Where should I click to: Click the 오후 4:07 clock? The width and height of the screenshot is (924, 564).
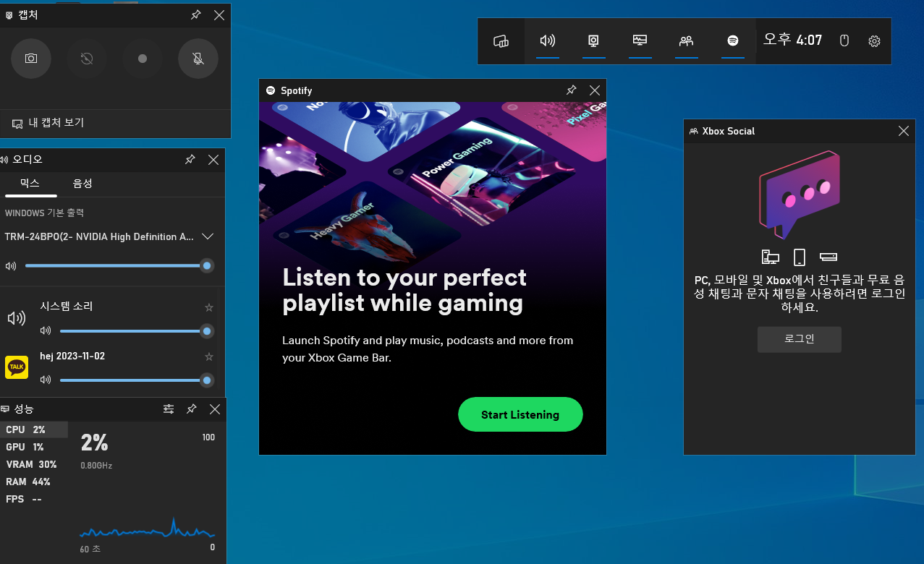(x=792, y=40)
